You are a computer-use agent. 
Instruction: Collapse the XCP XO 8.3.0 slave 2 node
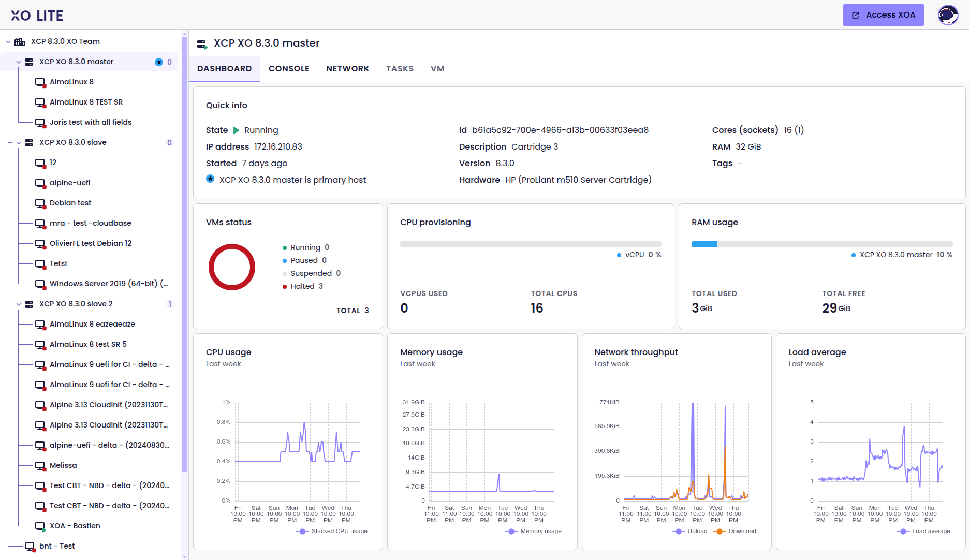click(x=19, y=304)
